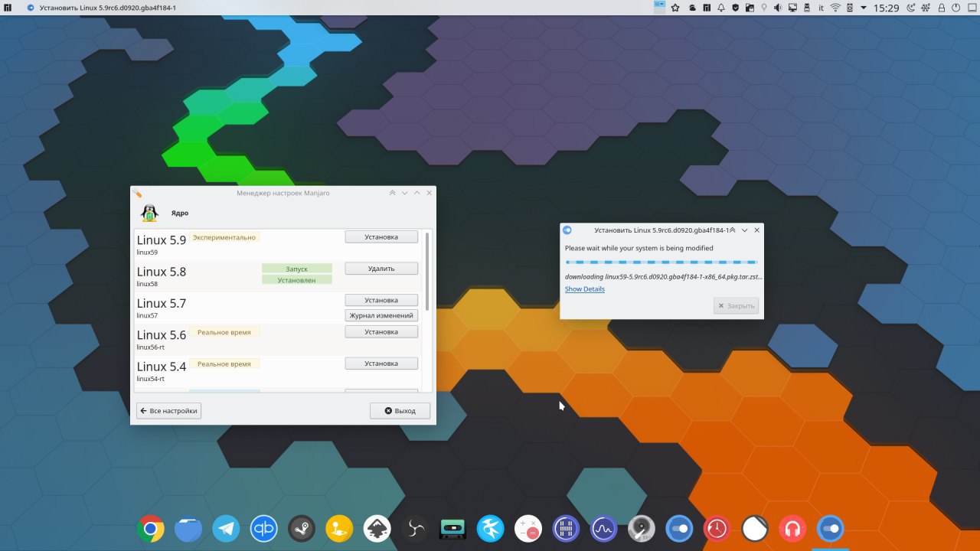Screen dimensions: 980x551
Task: Click the green Запуск label
Action: 297,269
